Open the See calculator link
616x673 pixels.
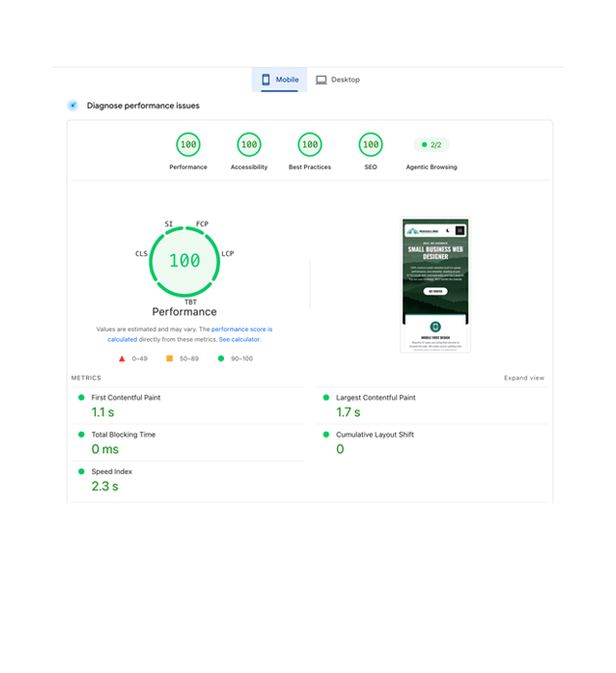point(240,339)
